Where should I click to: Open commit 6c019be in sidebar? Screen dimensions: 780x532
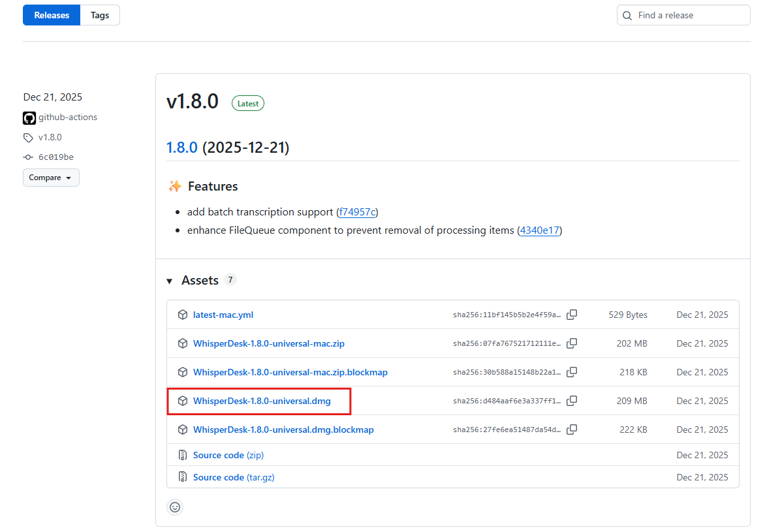55,157
